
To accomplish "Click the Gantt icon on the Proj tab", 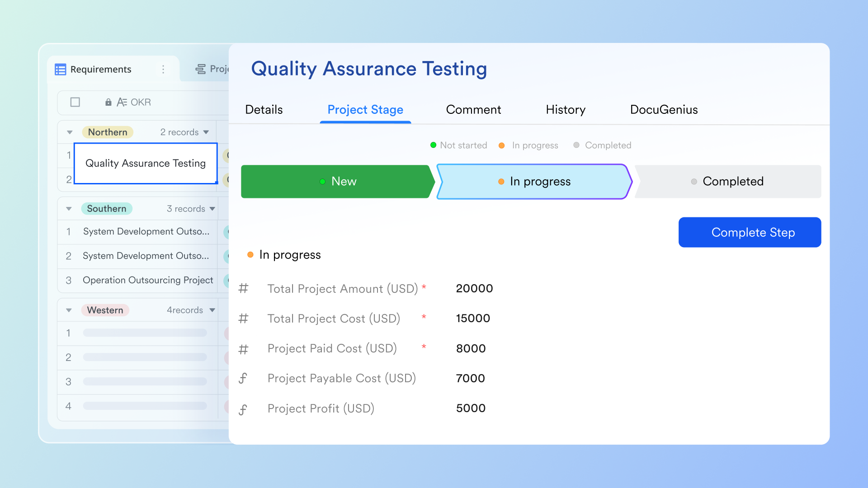I will tap(200, 69).
